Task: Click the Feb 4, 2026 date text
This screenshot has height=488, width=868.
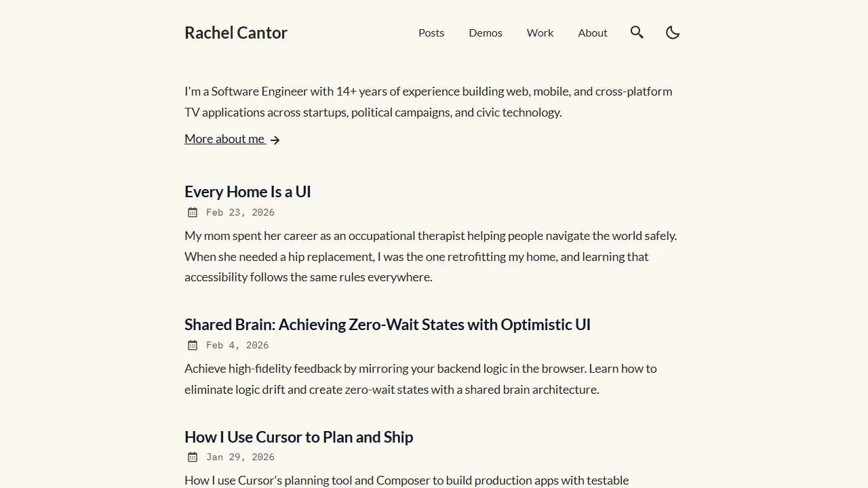Action: coord(237,345)
